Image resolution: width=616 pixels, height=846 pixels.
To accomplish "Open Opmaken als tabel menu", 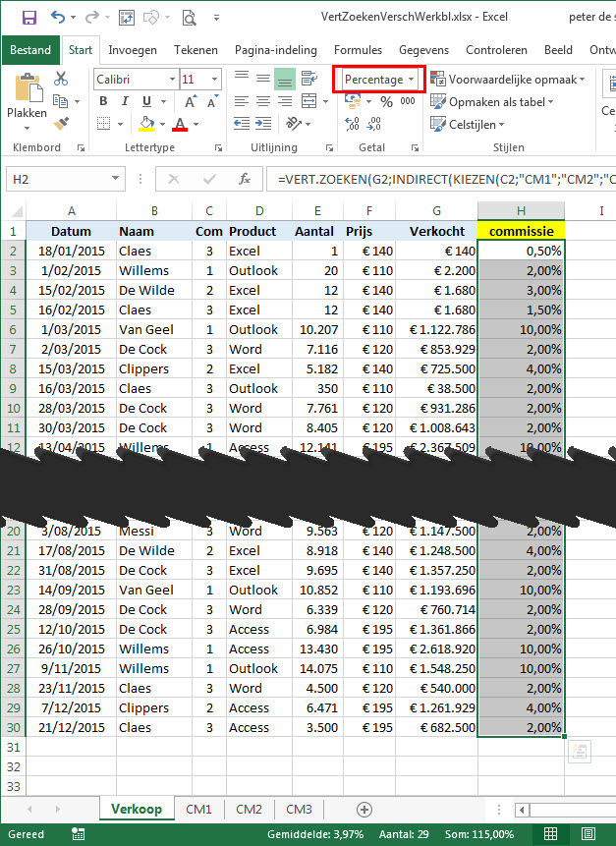I will click(x=492, y=102).
